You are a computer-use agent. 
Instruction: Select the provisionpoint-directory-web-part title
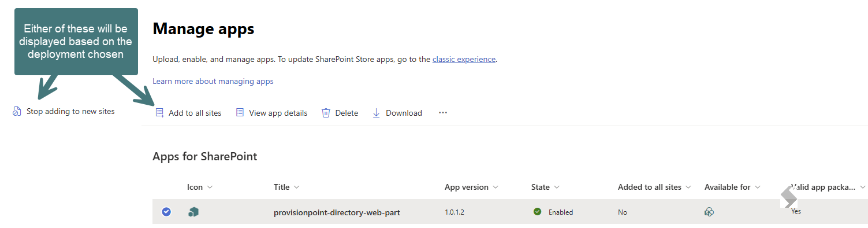337,212
